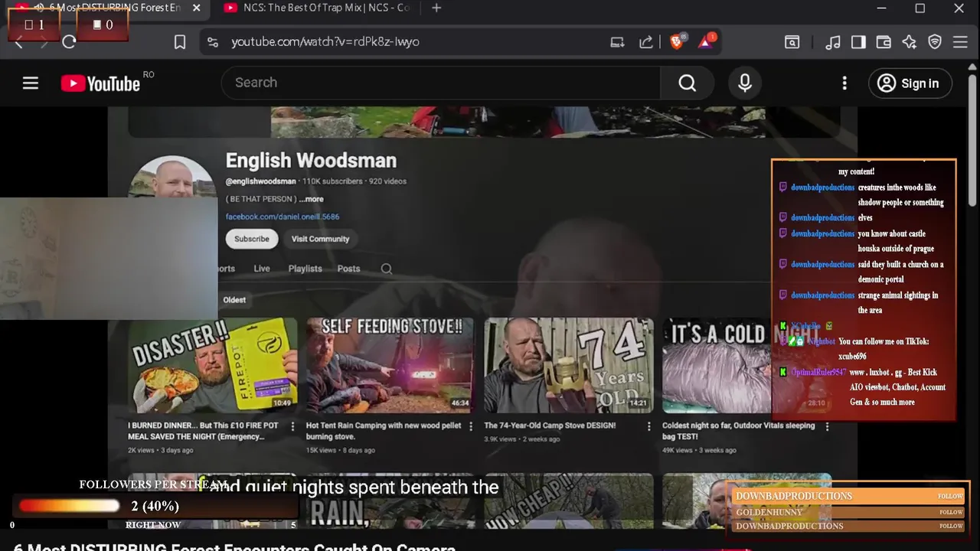Subscribe to English Woodsman

pos(252,239)
